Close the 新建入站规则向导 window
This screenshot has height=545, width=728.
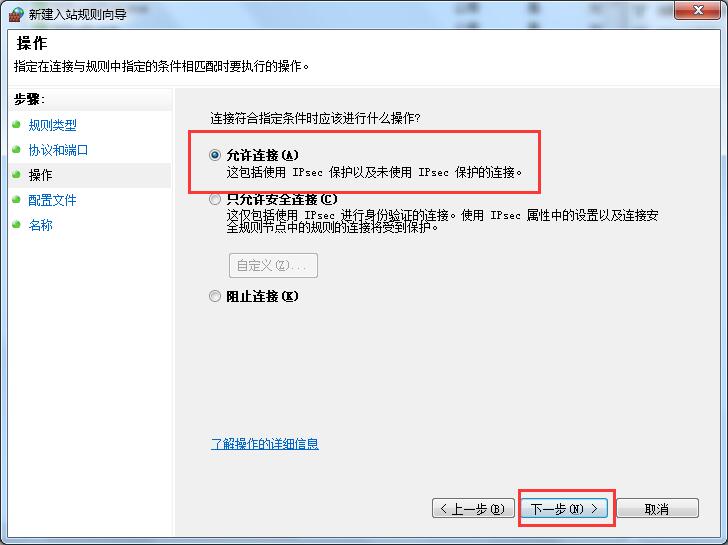click(698, 10)
